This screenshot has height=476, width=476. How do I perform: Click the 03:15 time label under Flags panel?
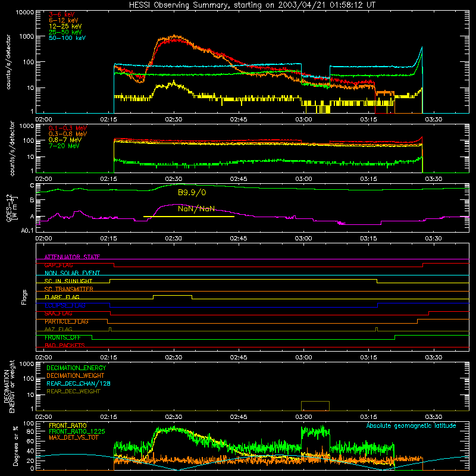368,358
